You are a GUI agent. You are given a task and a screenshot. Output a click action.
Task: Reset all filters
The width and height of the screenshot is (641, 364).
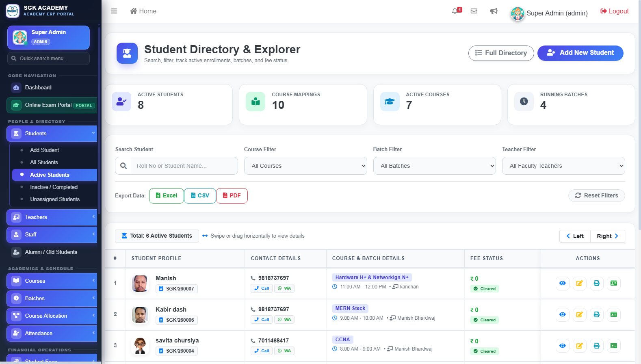click(x=597, y=195)
